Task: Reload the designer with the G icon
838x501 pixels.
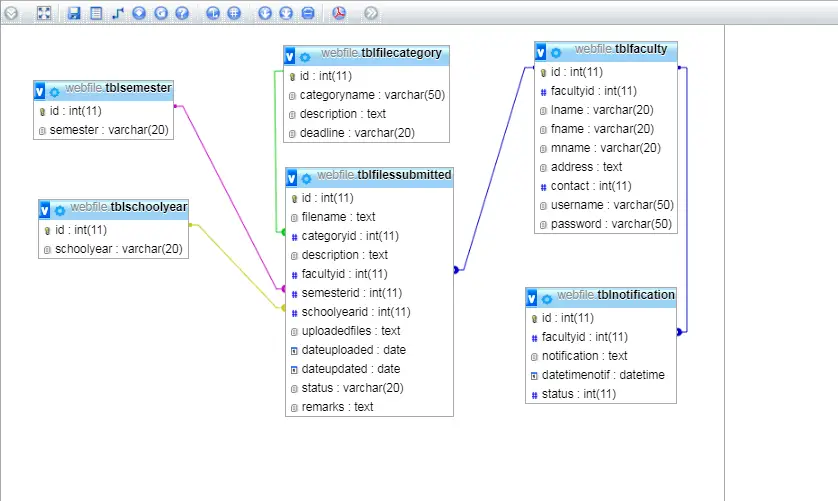Action: click(x=161, y=13)
